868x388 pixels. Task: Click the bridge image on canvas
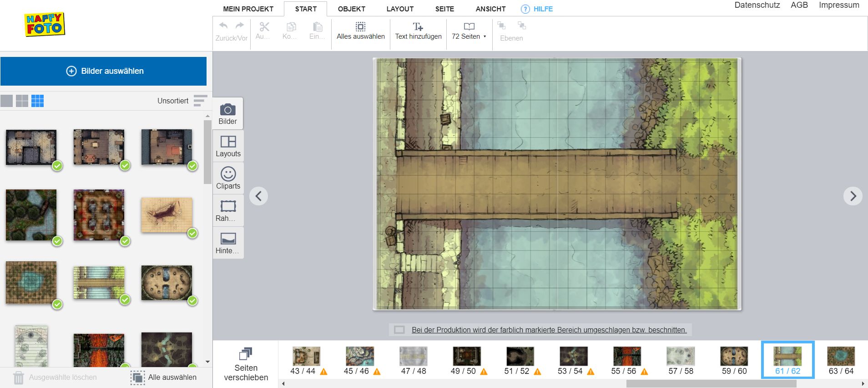pos(557,184)
